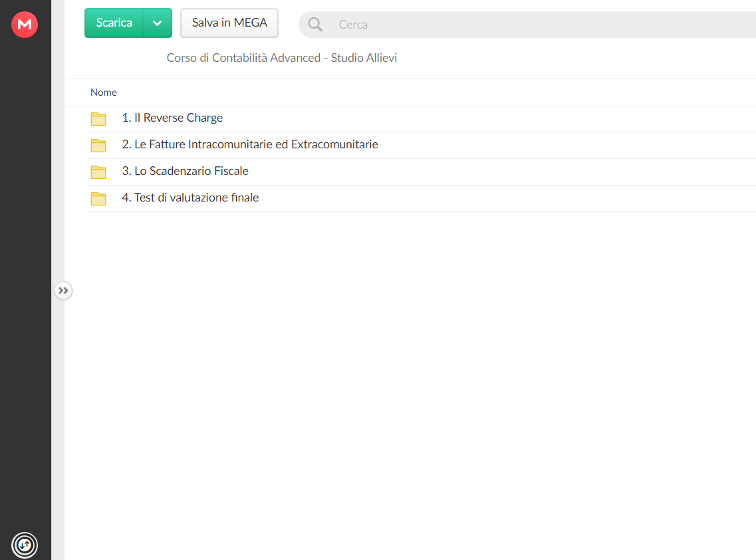The image size is (756, 560).
Task: Open the transfer manager icon in the sidebar
Action: coord(25,545)
